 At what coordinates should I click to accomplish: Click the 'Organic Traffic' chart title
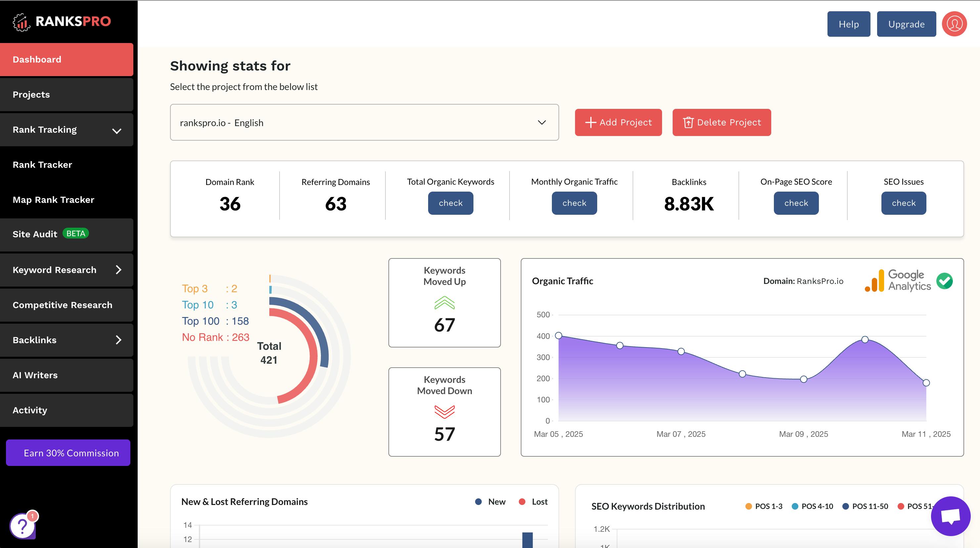[x=562, y=281]
